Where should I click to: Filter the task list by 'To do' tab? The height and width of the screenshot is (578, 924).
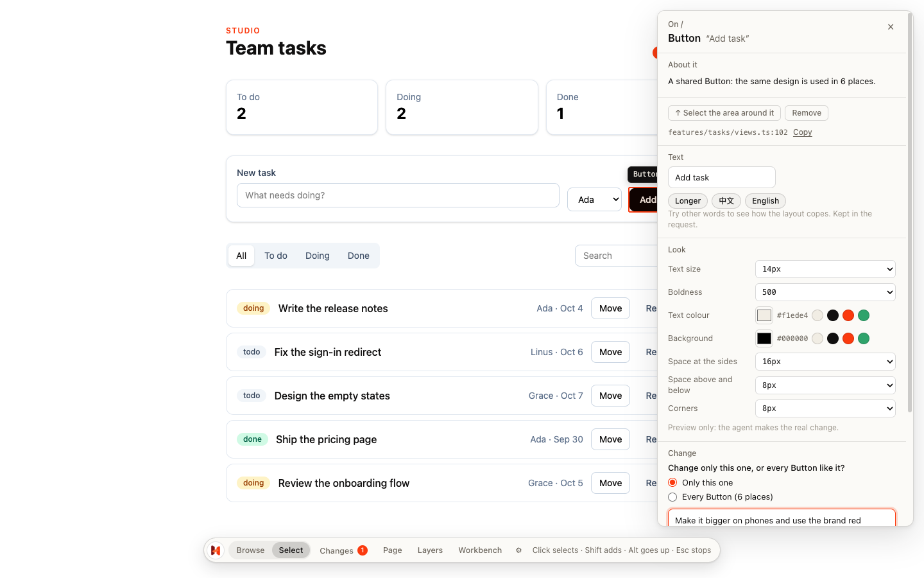point(276,256)
